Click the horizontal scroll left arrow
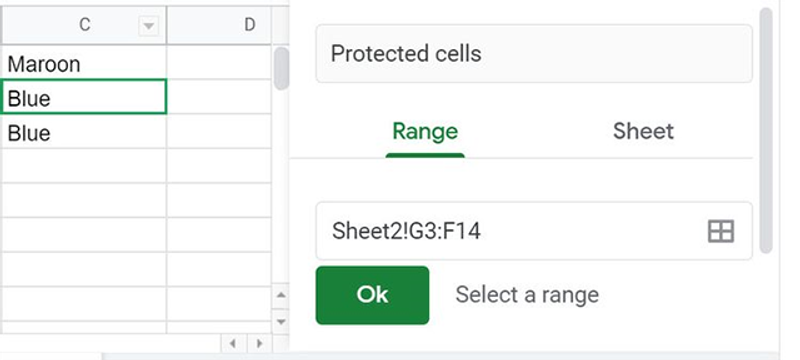 click(233, 343)
